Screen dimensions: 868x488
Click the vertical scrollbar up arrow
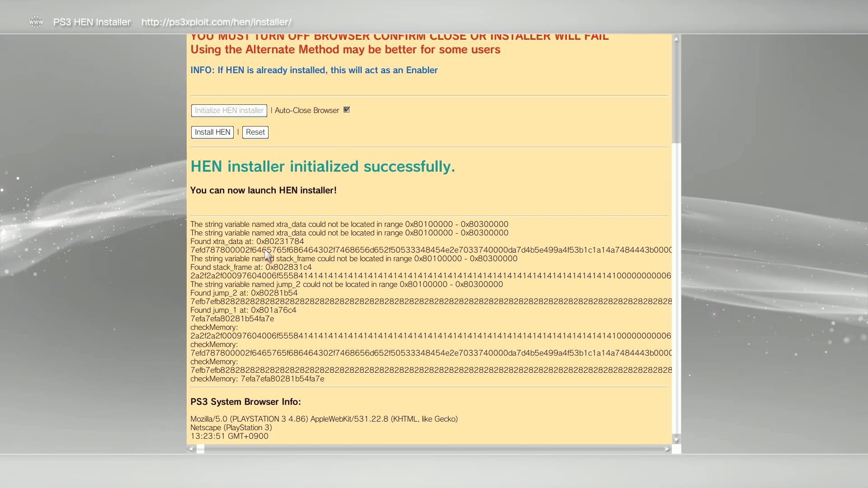(x=676, y=39)
